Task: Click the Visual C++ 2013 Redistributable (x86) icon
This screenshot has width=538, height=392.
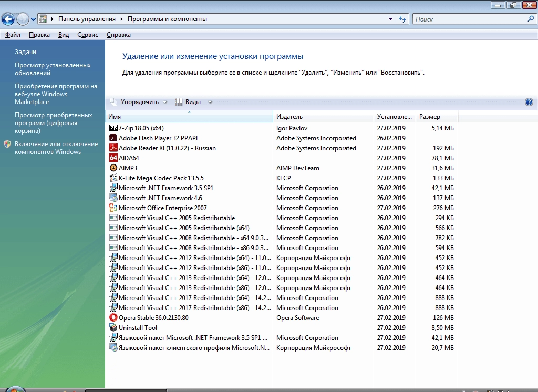Action: coord(113,287)
